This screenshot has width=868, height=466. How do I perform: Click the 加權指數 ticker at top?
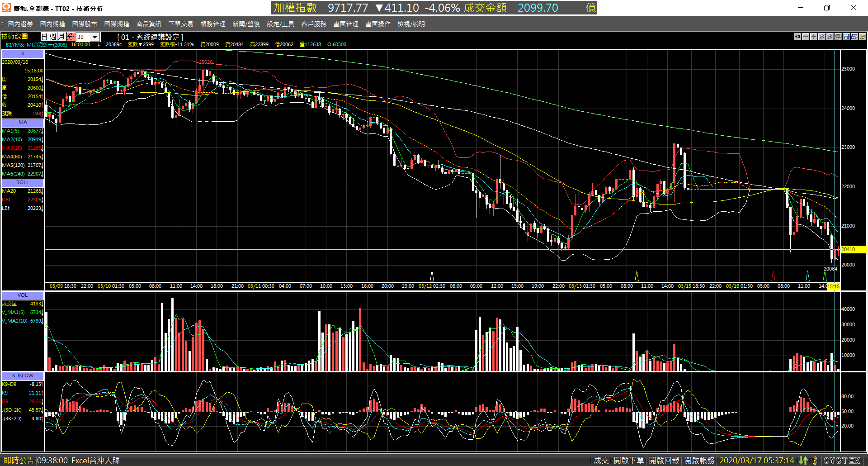(295, 8)
